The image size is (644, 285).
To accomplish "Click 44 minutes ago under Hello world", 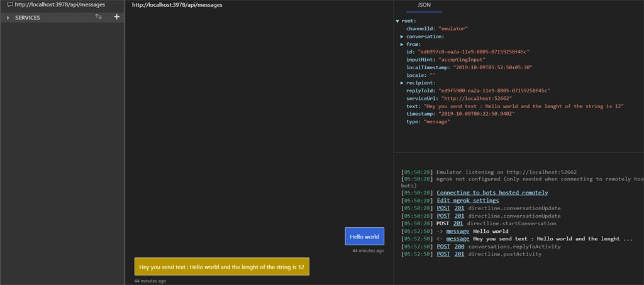I will 368,250.
